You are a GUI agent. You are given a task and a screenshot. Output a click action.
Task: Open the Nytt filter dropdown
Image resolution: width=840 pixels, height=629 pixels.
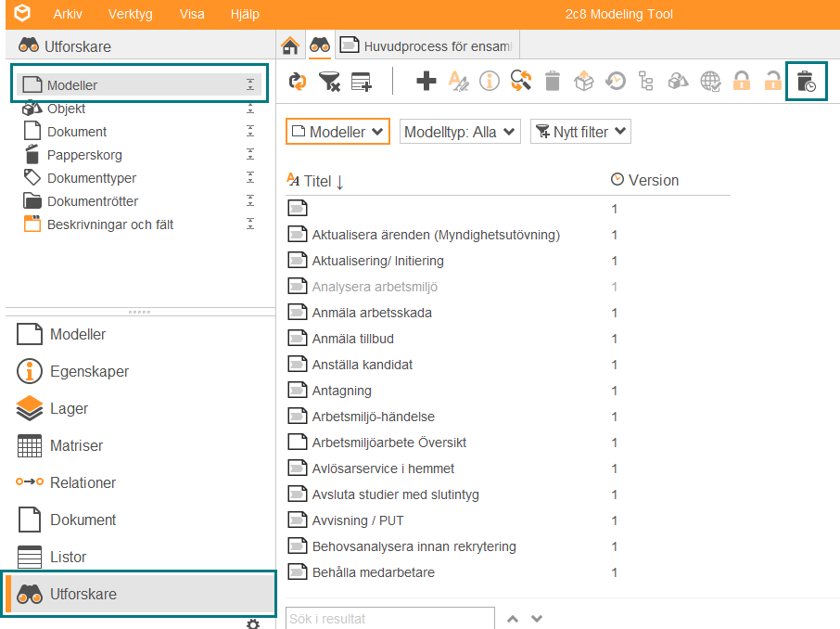(x=580, y=132)
